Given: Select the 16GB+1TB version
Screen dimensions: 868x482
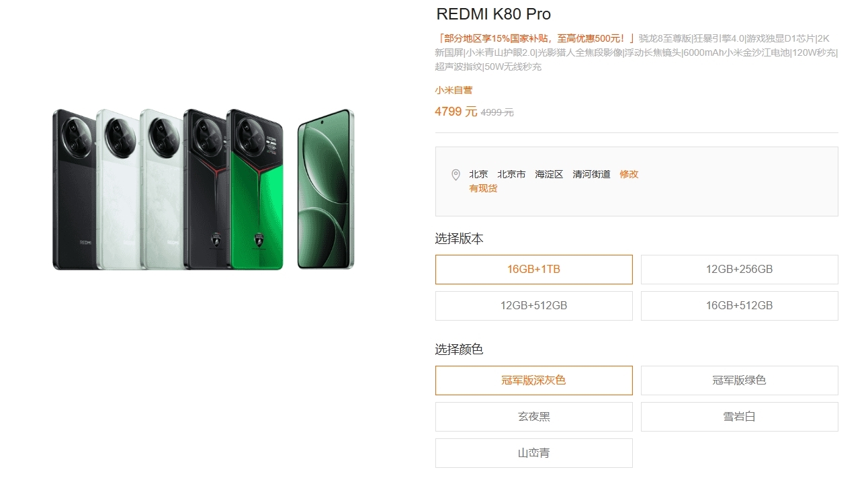Looking at the screenshot, I should 533,270.
